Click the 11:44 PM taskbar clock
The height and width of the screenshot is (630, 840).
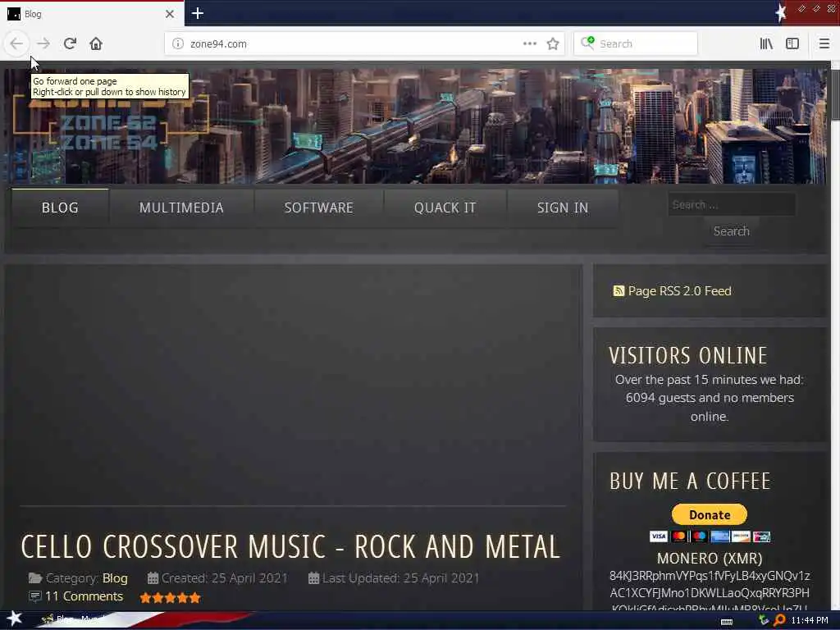click(810, 620)
